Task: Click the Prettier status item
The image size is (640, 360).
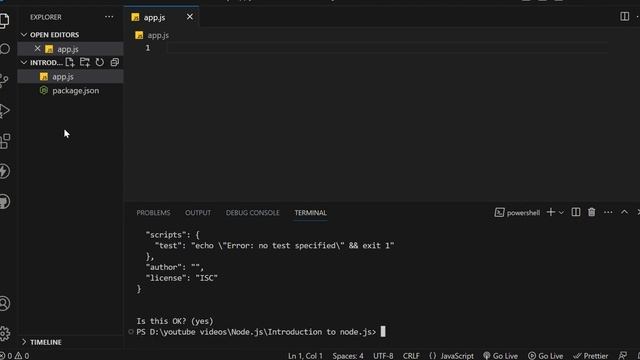Action: tap(591, 356)
